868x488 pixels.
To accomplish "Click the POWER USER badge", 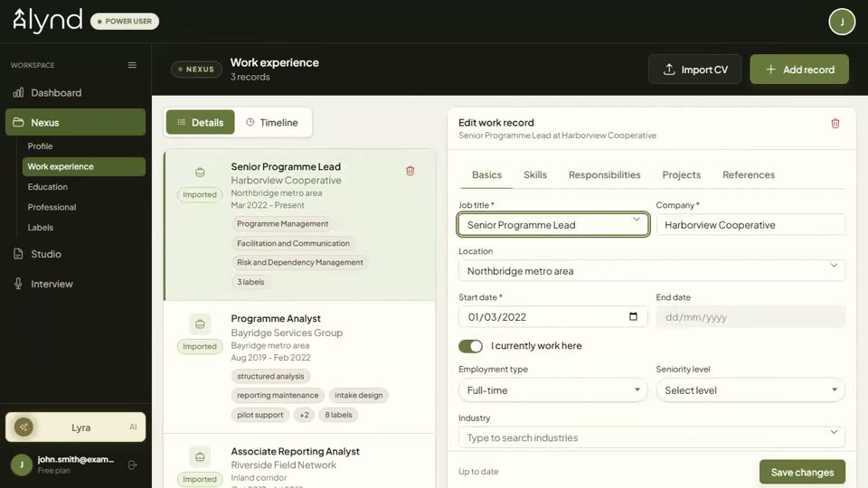I will click(x=125, y=21).
